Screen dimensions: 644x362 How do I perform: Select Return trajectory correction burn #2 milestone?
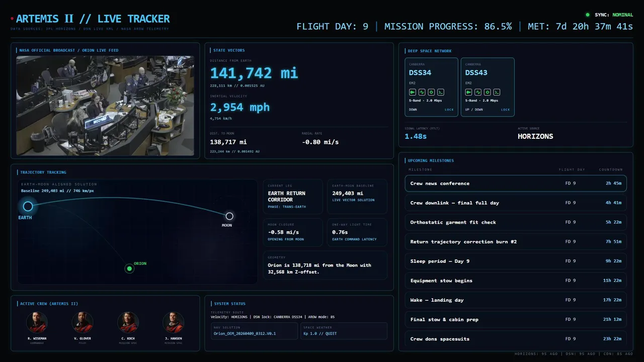tap(516, 242)
